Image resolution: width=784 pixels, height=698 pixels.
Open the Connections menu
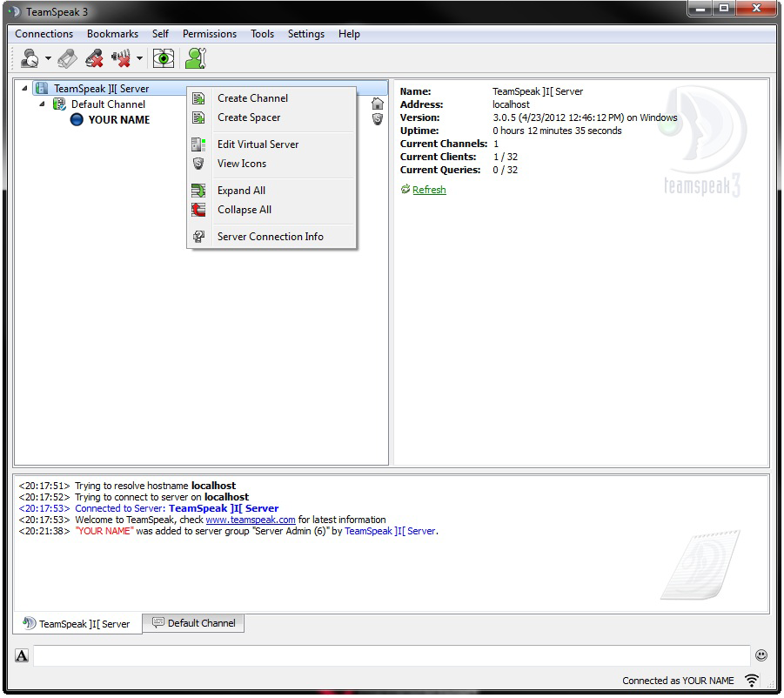(44, 34)
